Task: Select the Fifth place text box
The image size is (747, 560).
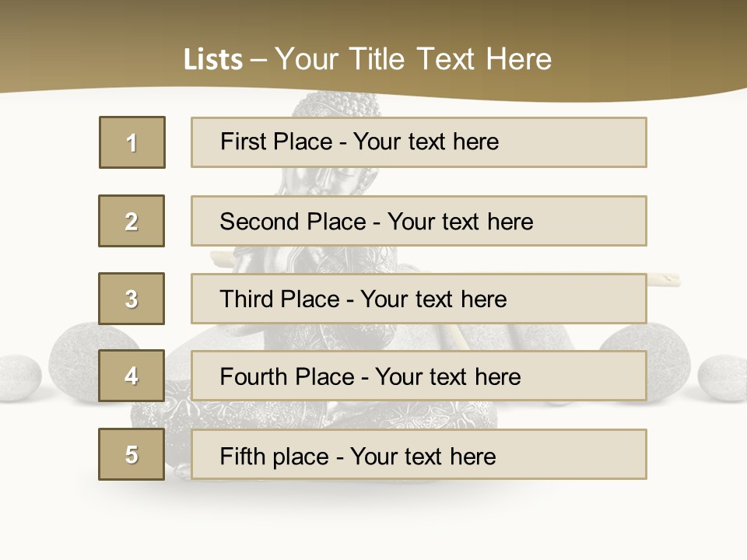Action: coord(419,454)
